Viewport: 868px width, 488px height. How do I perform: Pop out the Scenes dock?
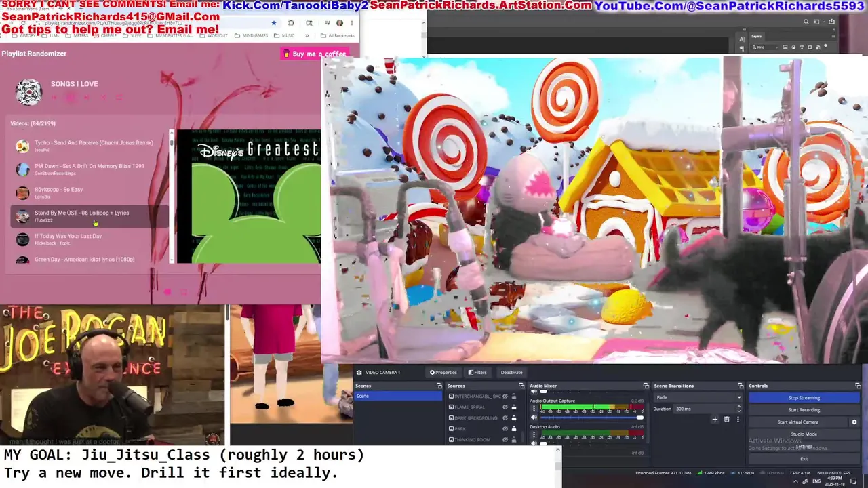(x=439, y=386)
